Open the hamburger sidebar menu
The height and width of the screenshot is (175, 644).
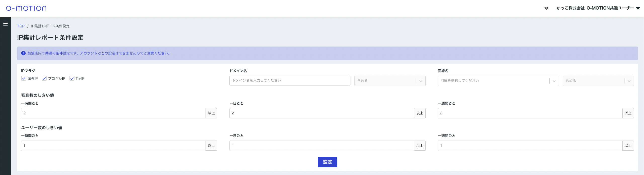coord(6,24)
